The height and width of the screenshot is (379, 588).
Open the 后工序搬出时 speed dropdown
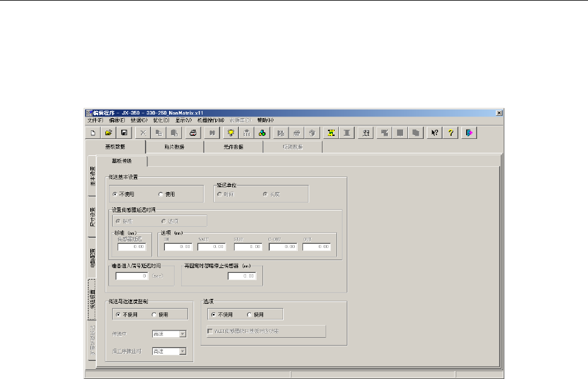[x=182, y=352]
